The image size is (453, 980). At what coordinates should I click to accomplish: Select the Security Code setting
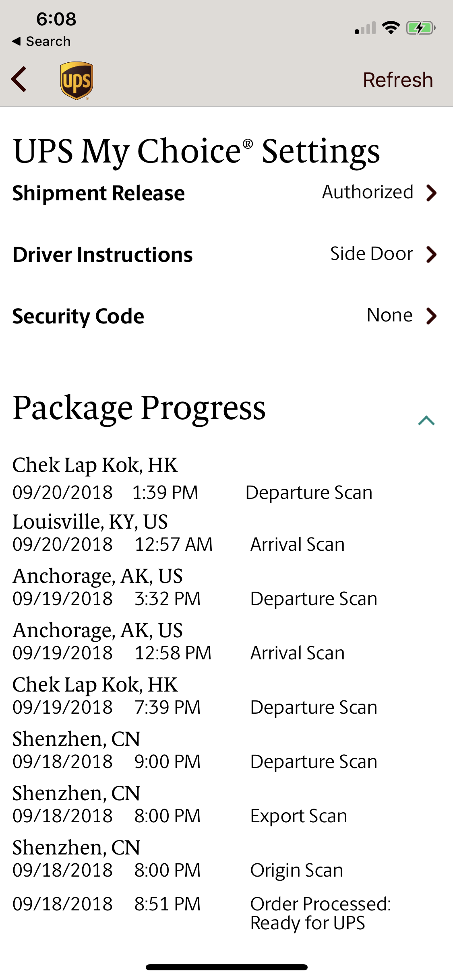click(x=78, y=316)
